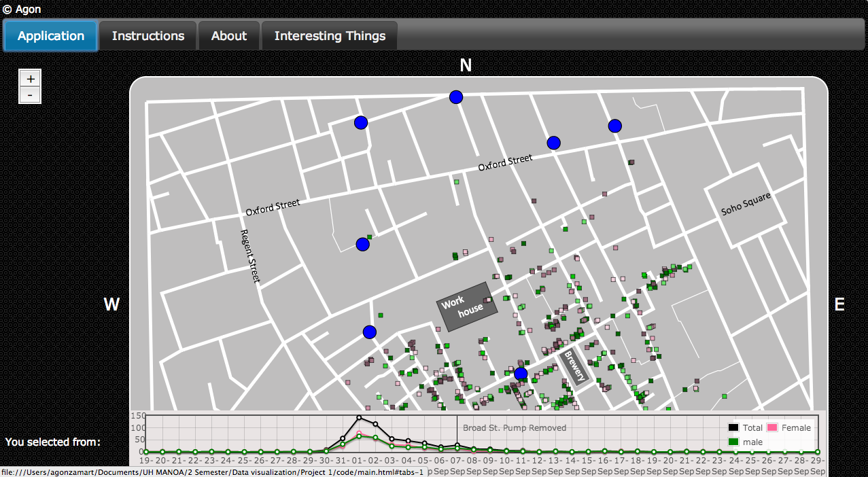This screenshot has height=477, width=868.
Task: Click the N compass label above the map
Action: pos(466,65)
